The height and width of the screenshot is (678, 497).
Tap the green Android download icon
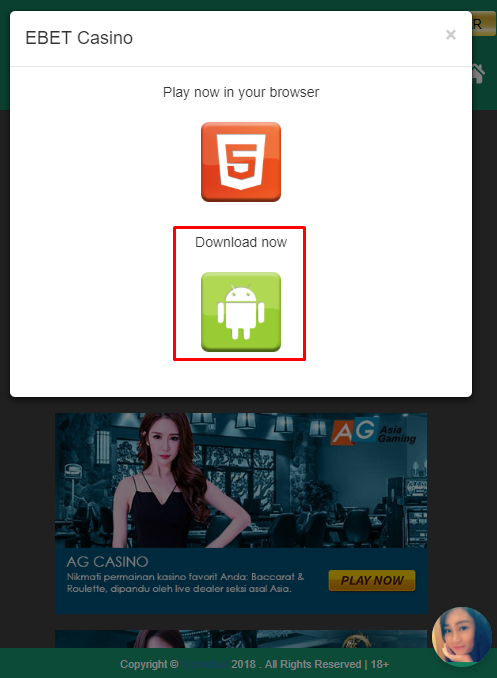click(241, 312)
